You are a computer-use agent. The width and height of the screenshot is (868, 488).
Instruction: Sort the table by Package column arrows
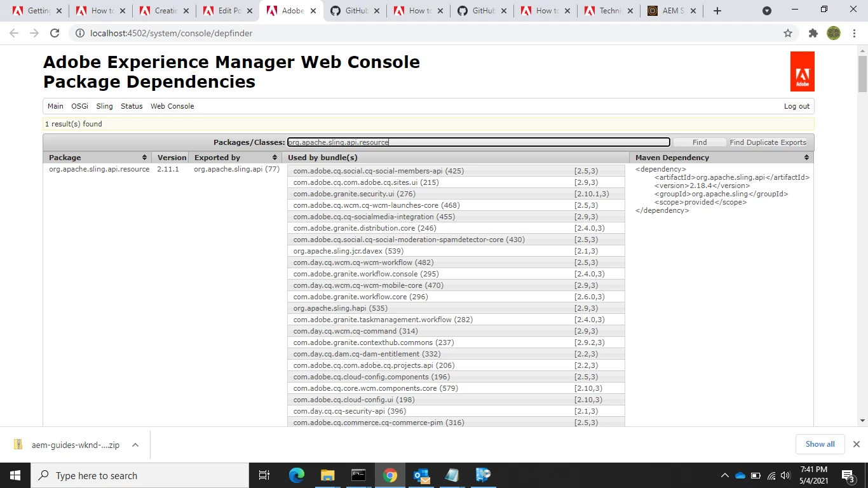click(x=144, y=158)
